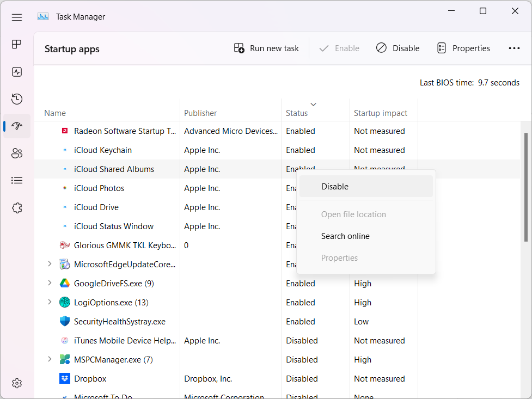Click the vertical scrollbar thumb
This screenshot has width=532, height=399.
[x=526, y=187]
